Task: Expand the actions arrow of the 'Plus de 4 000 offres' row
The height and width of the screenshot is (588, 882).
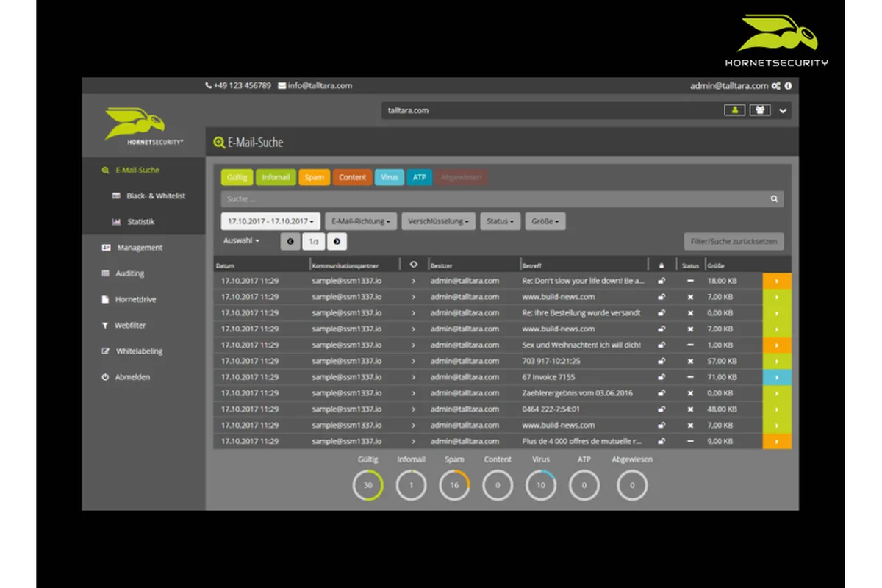Action: coord(777,441)
